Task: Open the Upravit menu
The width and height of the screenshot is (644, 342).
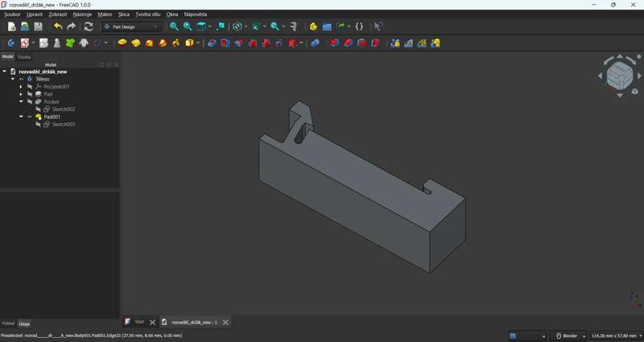Action: pos(35,14)
